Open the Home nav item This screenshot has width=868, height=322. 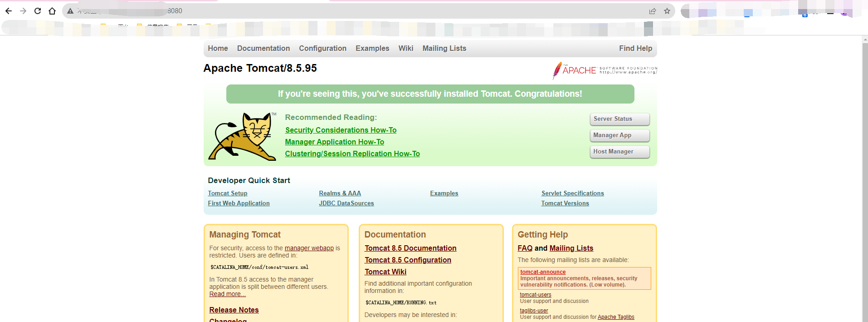click(218, 48)
